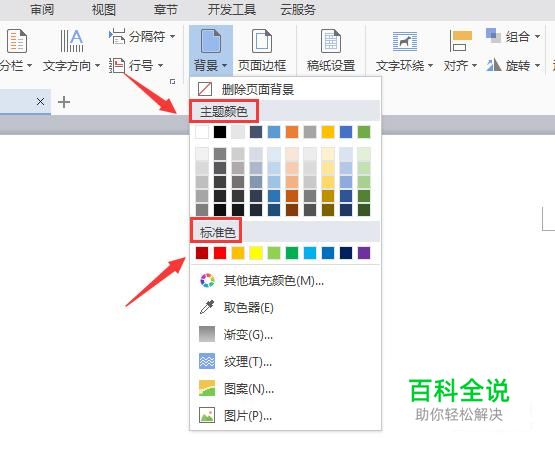555x455 pixels.
Task: Pick the sky blue standard color
Action: (x=310, y=253)
